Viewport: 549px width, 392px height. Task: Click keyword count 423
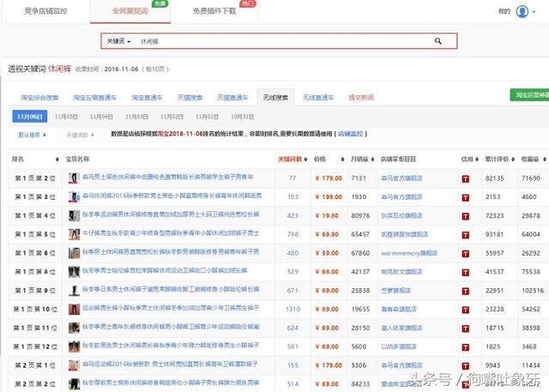(x=293, y=215)
